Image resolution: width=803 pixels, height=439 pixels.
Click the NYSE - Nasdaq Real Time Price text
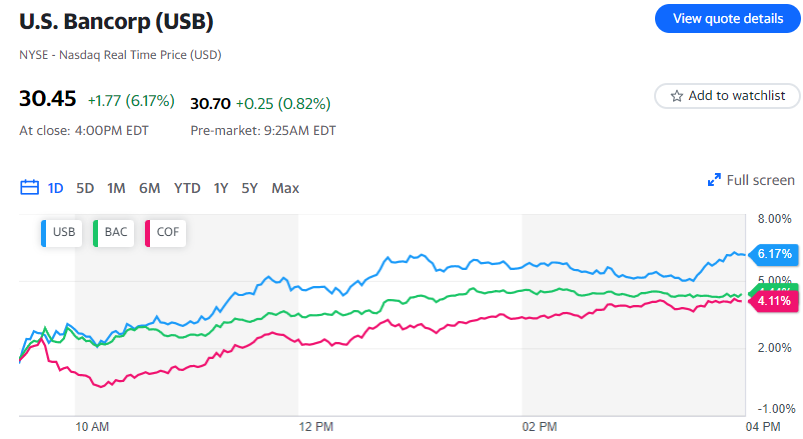(x=120, y=55)
